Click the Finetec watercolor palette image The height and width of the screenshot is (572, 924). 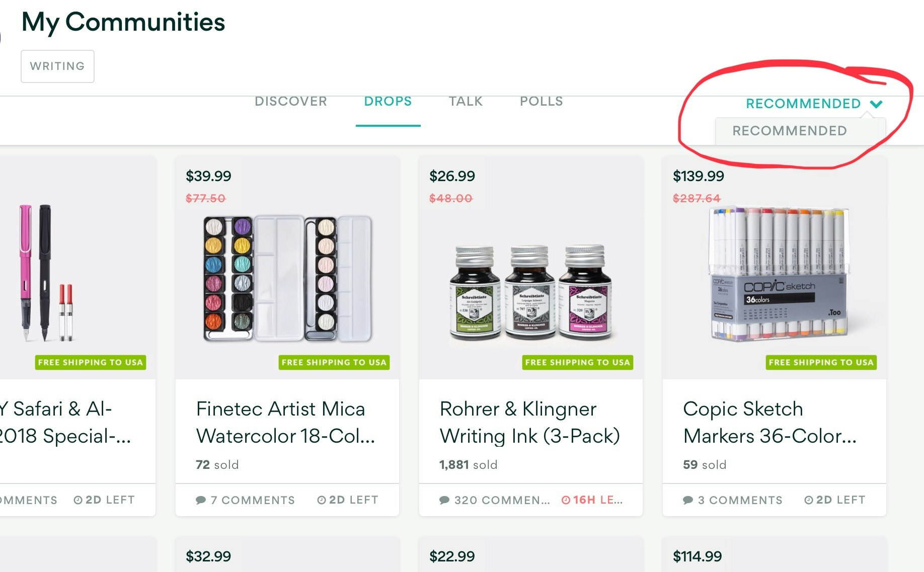287,278
